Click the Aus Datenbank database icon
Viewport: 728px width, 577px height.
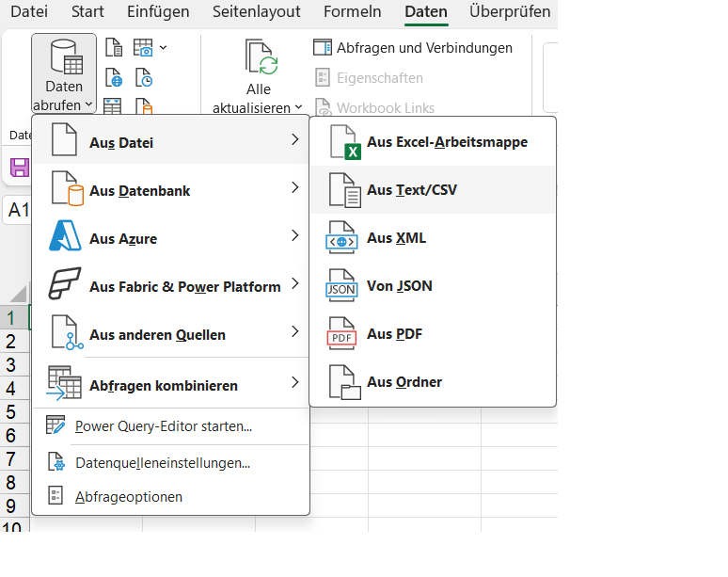click(x=68, y=188)
